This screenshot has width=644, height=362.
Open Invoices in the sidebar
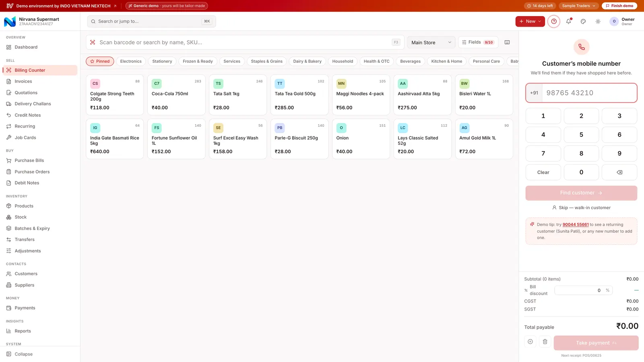pos(40,81)
